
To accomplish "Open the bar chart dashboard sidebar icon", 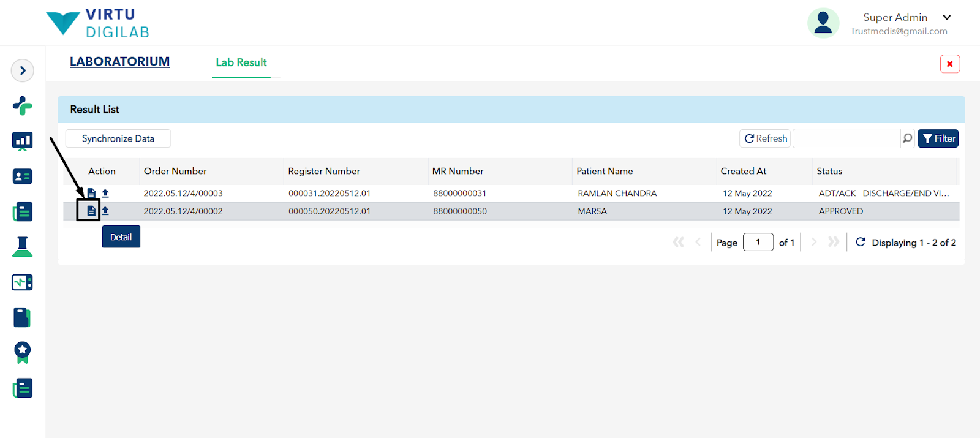I will pos(23,142).
